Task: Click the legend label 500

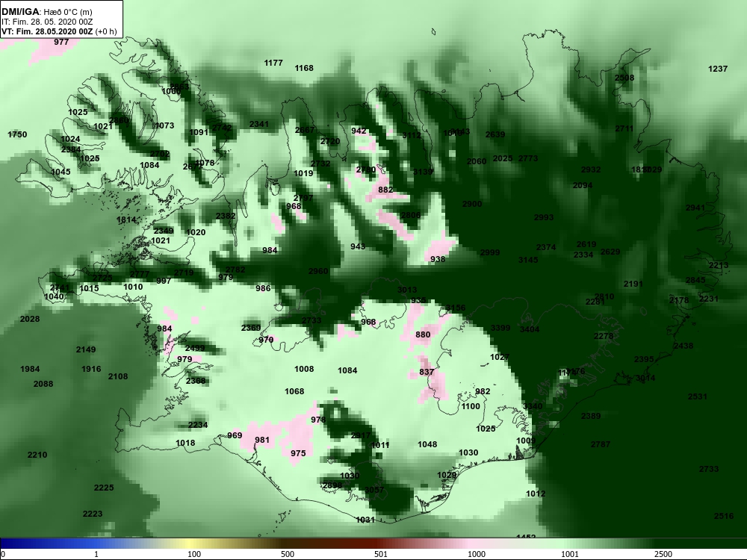Action: point(288,554)
